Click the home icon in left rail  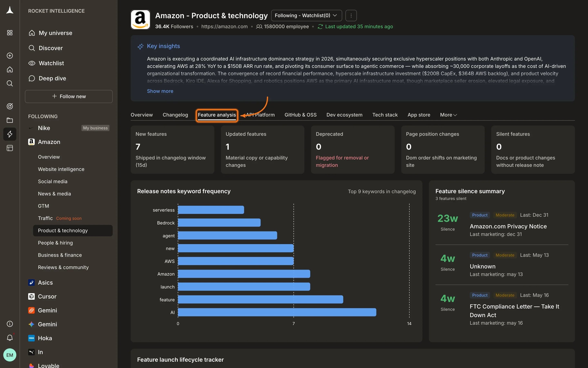[10, 69]
